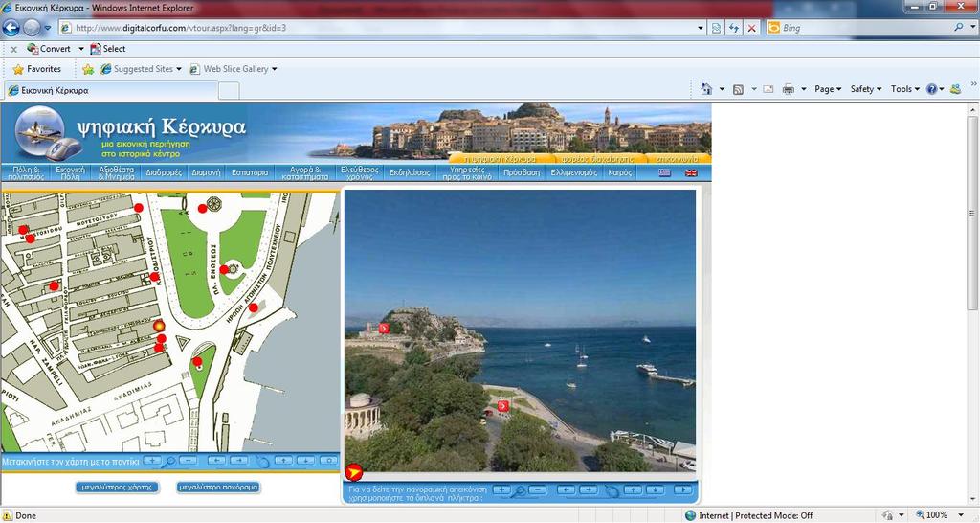
Task: Open the Page menu dropdown
Action: pos(828,89)
